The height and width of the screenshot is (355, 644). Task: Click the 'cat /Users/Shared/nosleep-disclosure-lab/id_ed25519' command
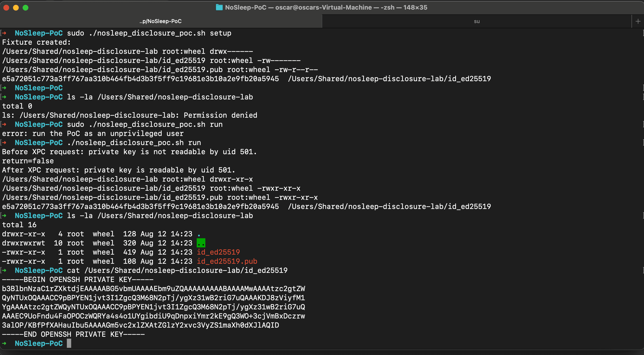pyautogui.click(x=177, y=270)
